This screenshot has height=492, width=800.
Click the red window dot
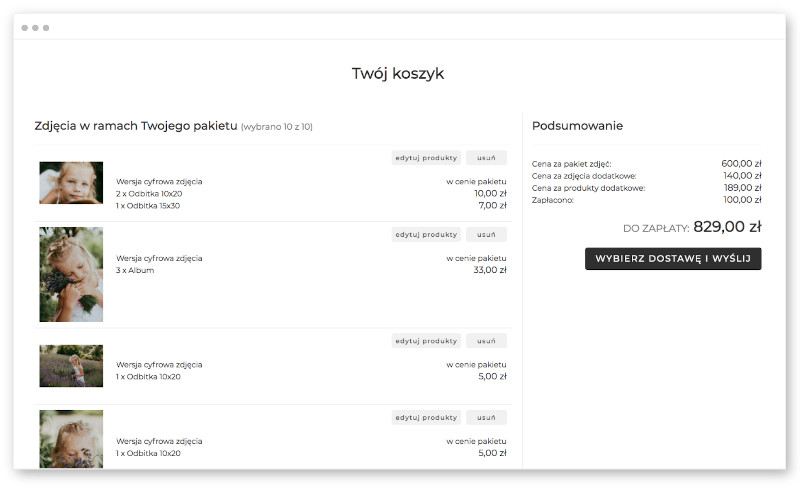coord(24,28)
